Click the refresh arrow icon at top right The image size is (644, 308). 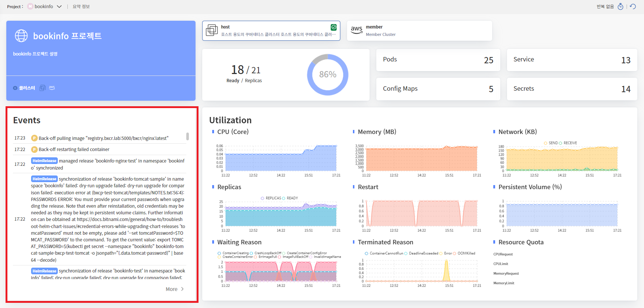(633, 7)
